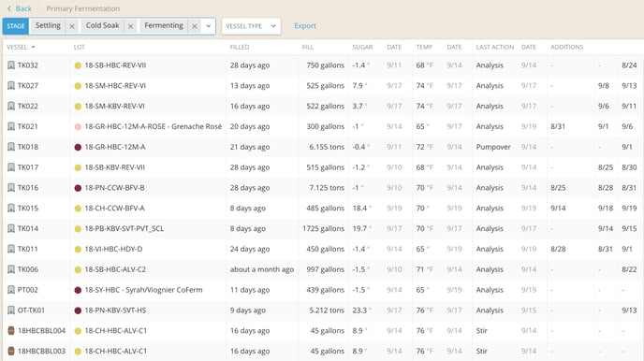Click the barrel icon for 18HBCBBL003
This screenshot has width=644, height=361.
[11, 351]
